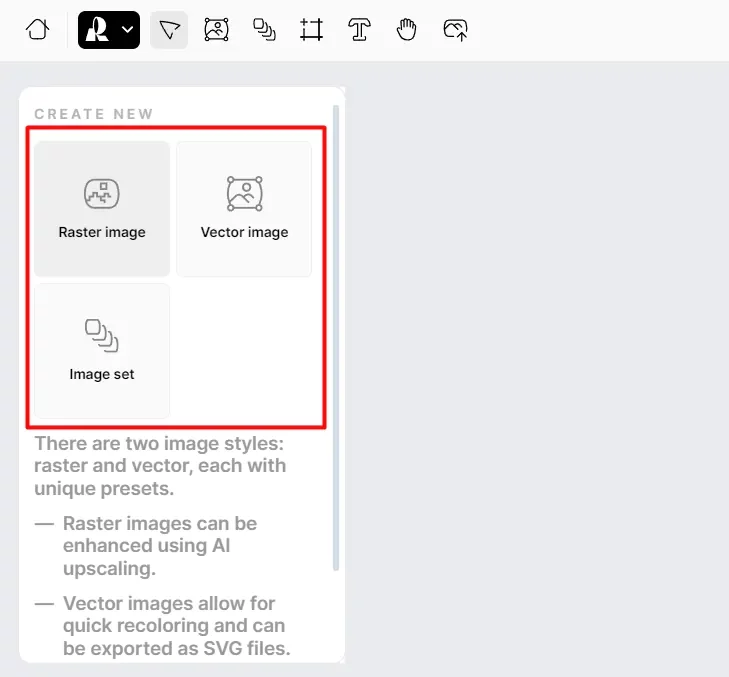
Task: Choose the image tool in toolbar
Action: [217, 30]
